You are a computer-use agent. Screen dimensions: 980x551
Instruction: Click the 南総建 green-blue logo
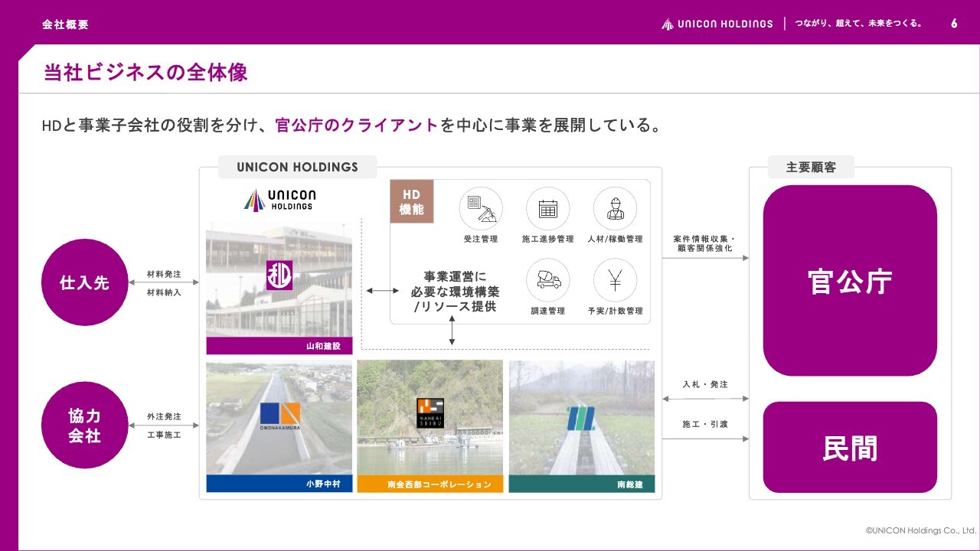pos(580,418)
